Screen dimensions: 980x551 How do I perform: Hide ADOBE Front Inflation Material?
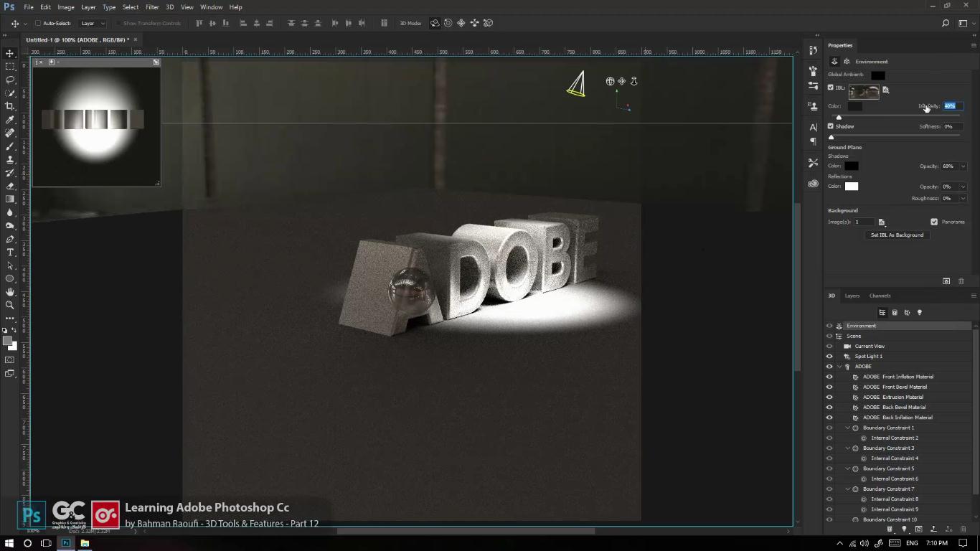click(829, 377)
